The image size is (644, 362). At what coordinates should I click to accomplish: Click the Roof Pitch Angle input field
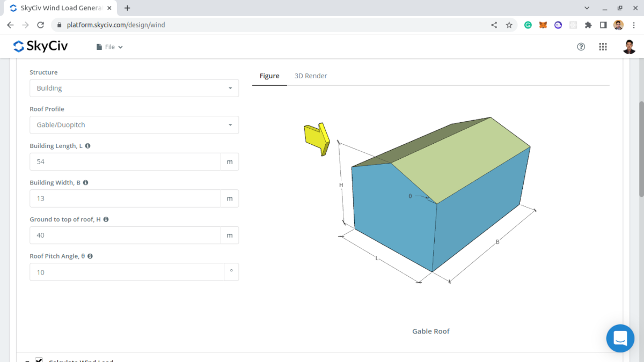(x=127, y=272)
